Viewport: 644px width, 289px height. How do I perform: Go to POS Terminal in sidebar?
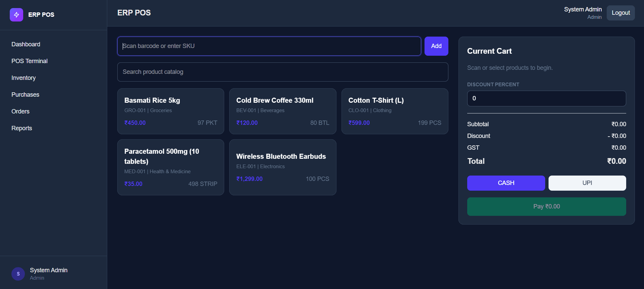point(30,61)
